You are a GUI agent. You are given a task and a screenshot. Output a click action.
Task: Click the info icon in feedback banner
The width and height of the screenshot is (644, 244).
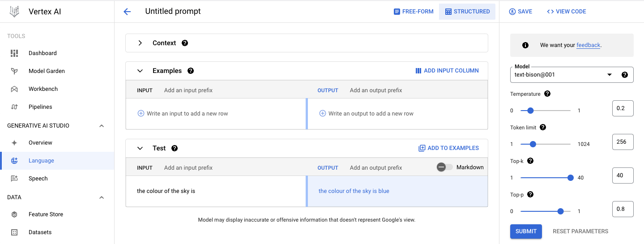525,45
